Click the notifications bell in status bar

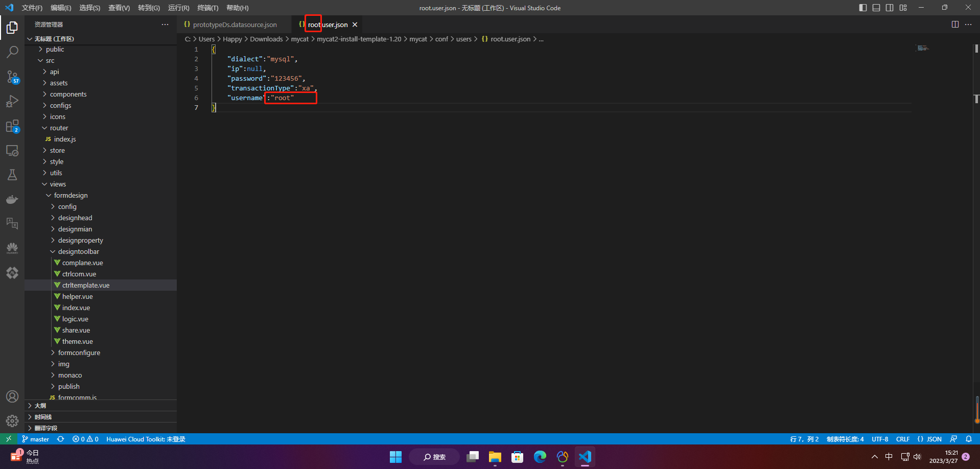pyautogui.click(x=969, y=439)
